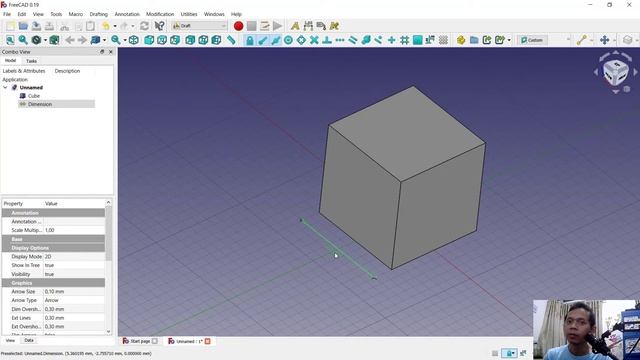
Task: Set the top view cube icon
Action: 162,40
